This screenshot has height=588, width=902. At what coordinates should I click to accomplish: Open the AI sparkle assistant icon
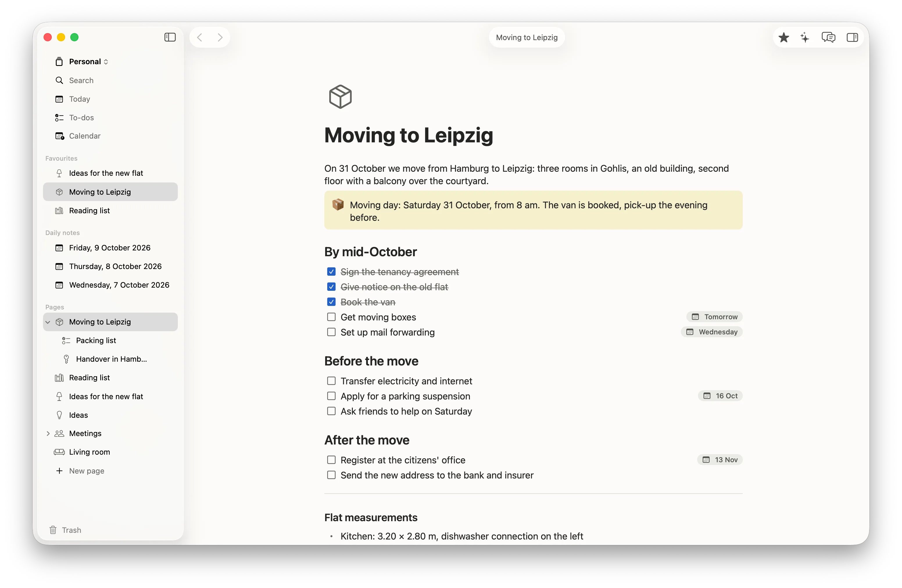(805, 37)
